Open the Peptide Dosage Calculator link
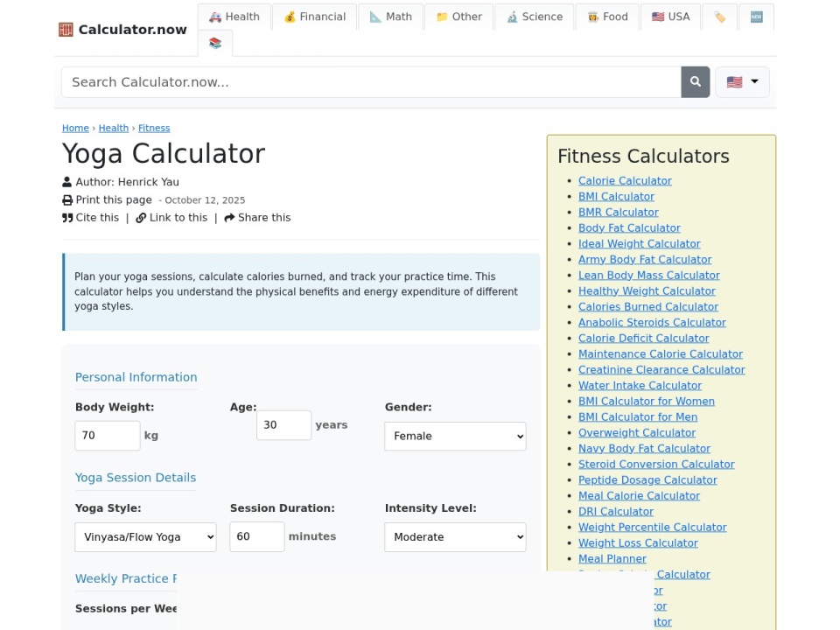Image resolution: width=840 pixels, height=630 pixels. [x=647, y=480]
